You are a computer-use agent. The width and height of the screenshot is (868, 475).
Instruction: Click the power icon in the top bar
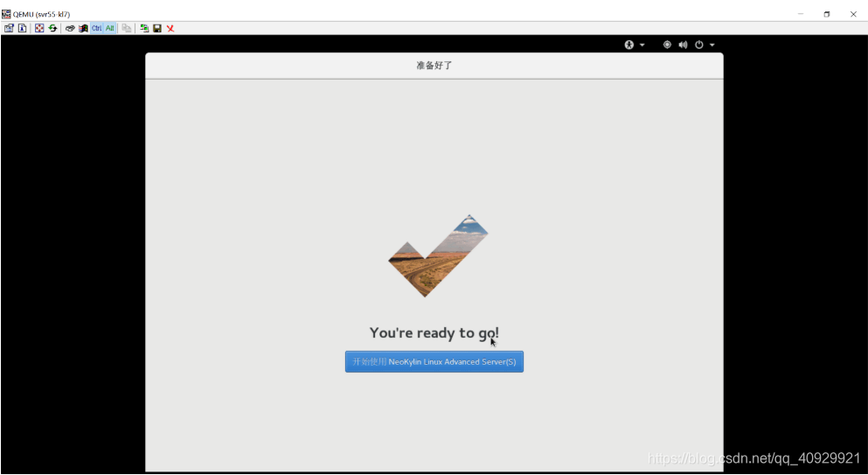click(699, 45)
